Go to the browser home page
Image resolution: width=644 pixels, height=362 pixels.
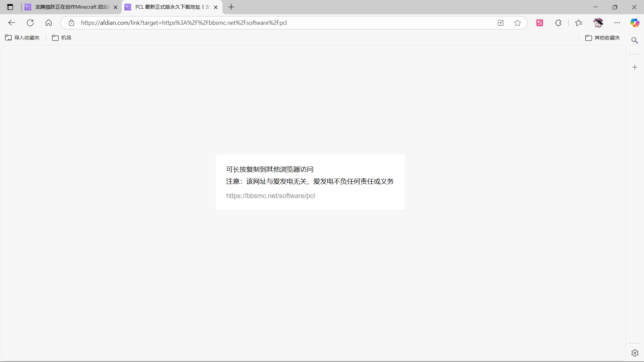(49, 23)
